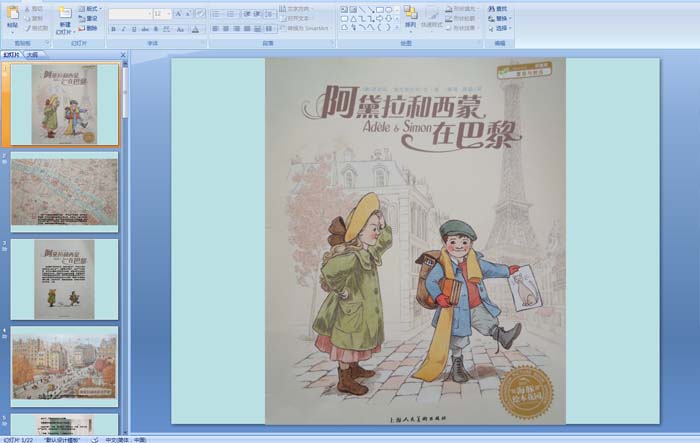Toggle Align Text Left
The image size is (700, 443).
pyautogui.click(x=215, y=29)
